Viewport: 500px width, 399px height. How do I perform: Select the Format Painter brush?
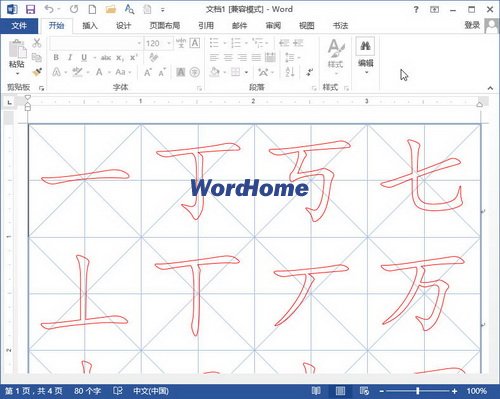click(37, 72)
